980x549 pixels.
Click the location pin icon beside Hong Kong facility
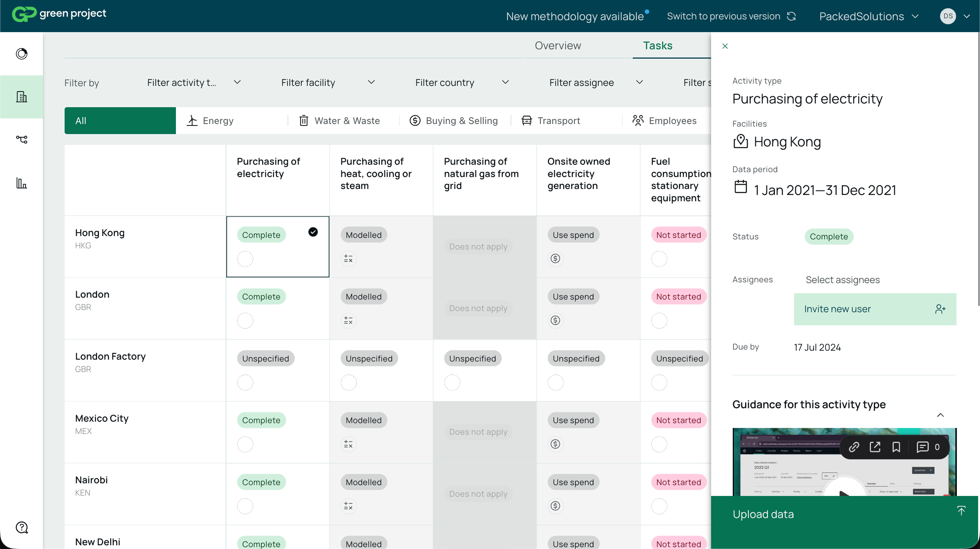(x=740, y=141)
